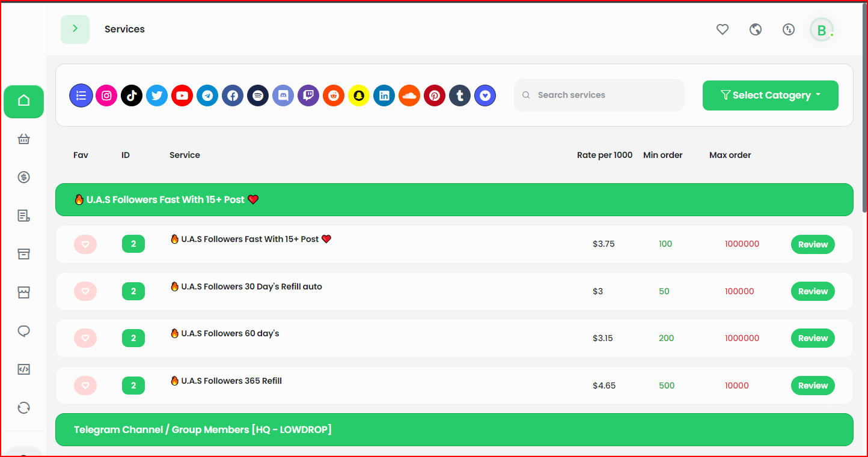
Task: Show all services list filter
Action: click(x=81, y=95)
